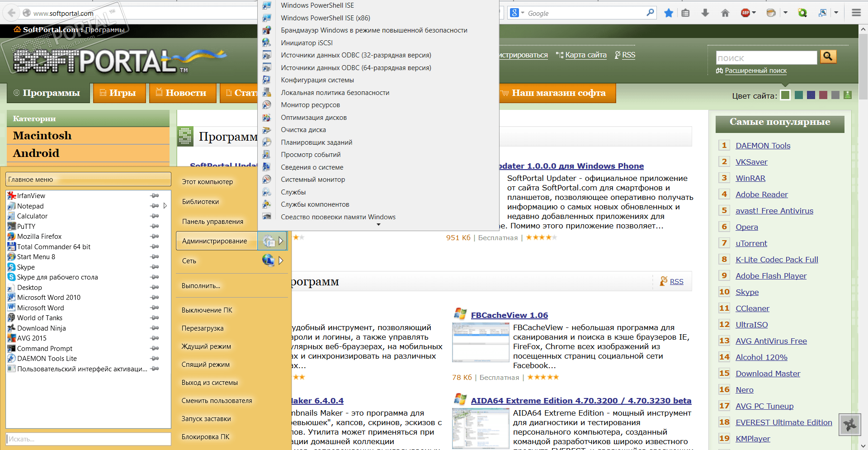Open the FBCacheView 1.06 link

(509, 315)
